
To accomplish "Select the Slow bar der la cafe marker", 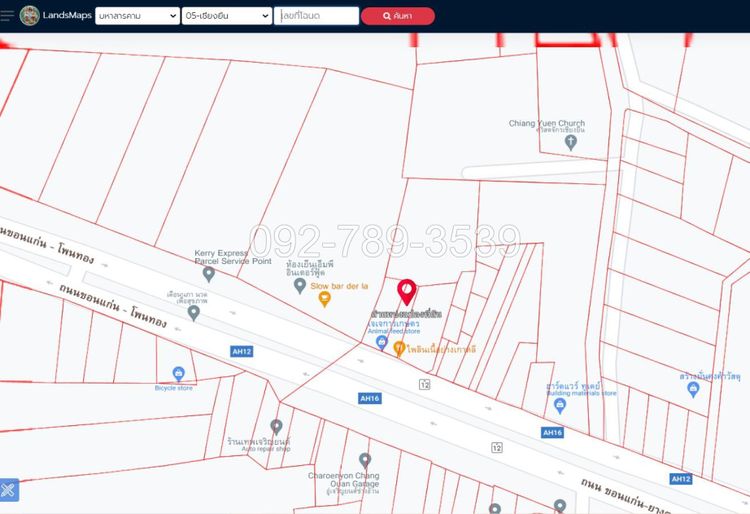I will [325, 299].
